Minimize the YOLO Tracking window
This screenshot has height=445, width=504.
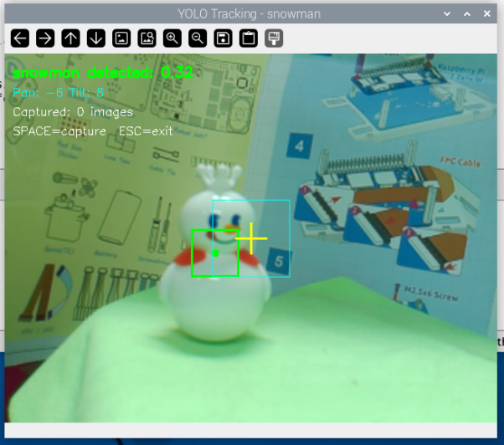447,14
